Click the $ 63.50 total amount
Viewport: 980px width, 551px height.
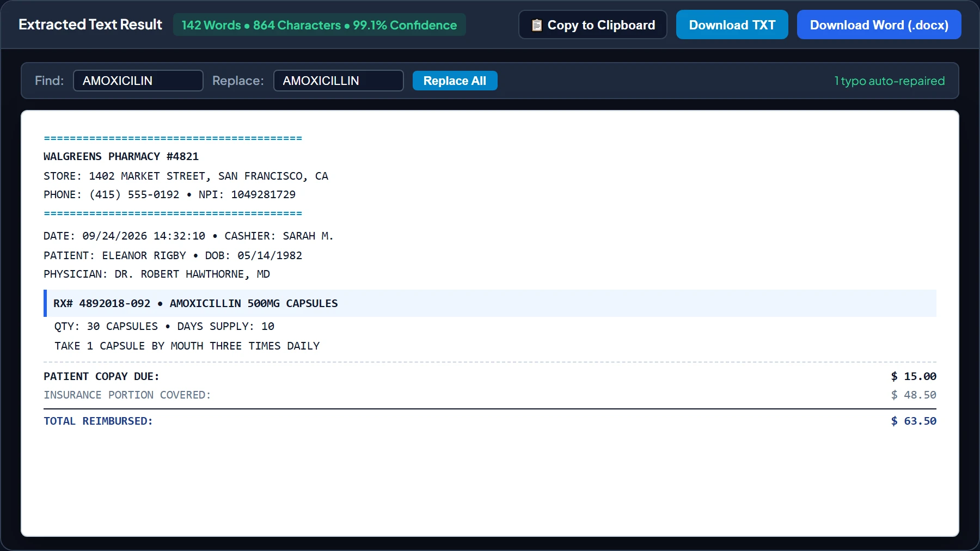[914, 421]
